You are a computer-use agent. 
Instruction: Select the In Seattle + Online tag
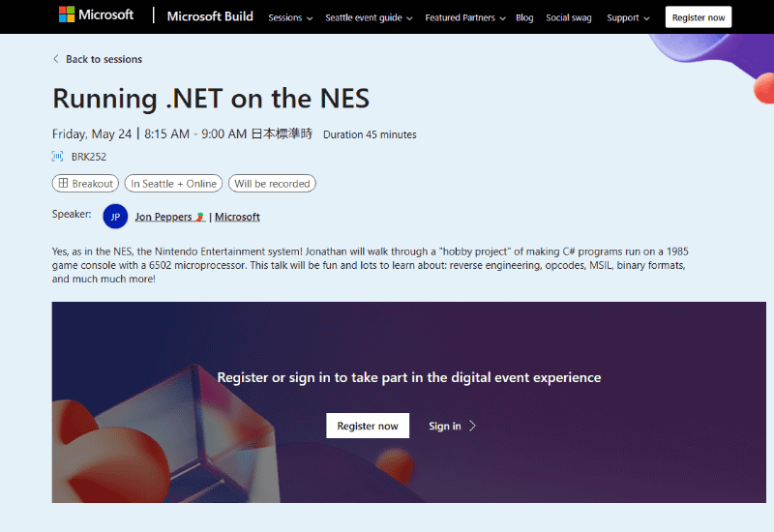(x=174, y=183)
